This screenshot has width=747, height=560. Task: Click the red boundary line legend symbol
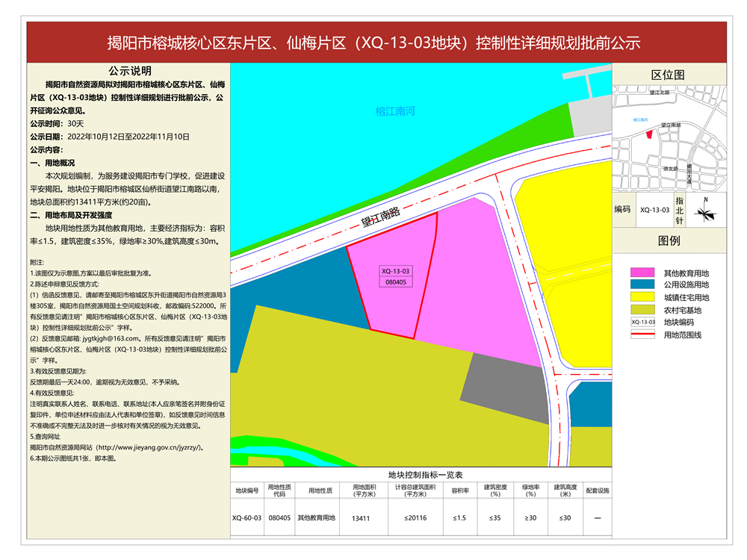[x=642, y=335]
